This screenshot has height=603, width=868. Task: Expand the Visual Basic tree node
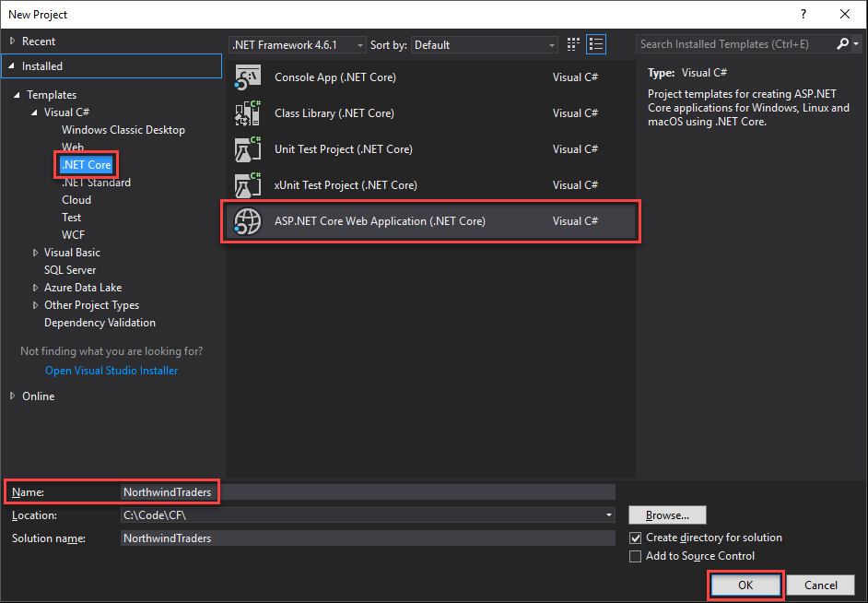[x=36, y=253]
